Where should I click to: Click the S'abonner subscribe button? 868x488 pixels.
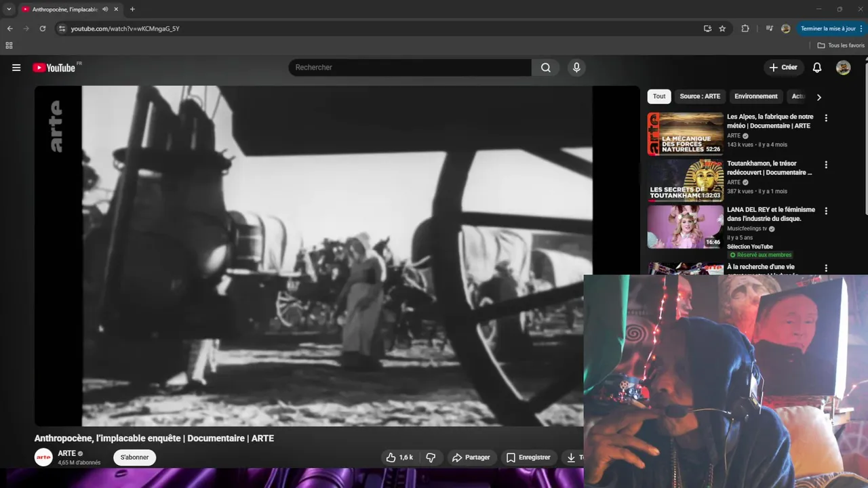(x=134, y=457)
